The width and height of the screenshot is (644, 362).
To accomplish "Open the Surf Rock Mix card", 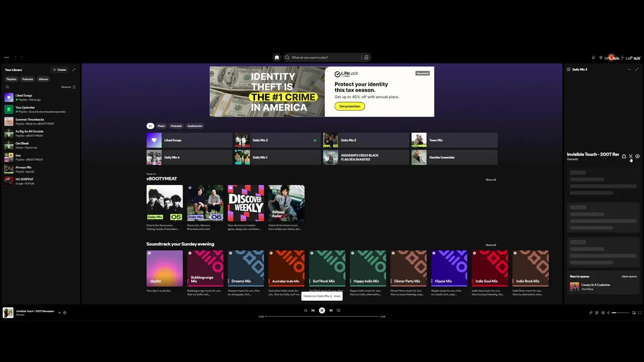I will [327, 272].
